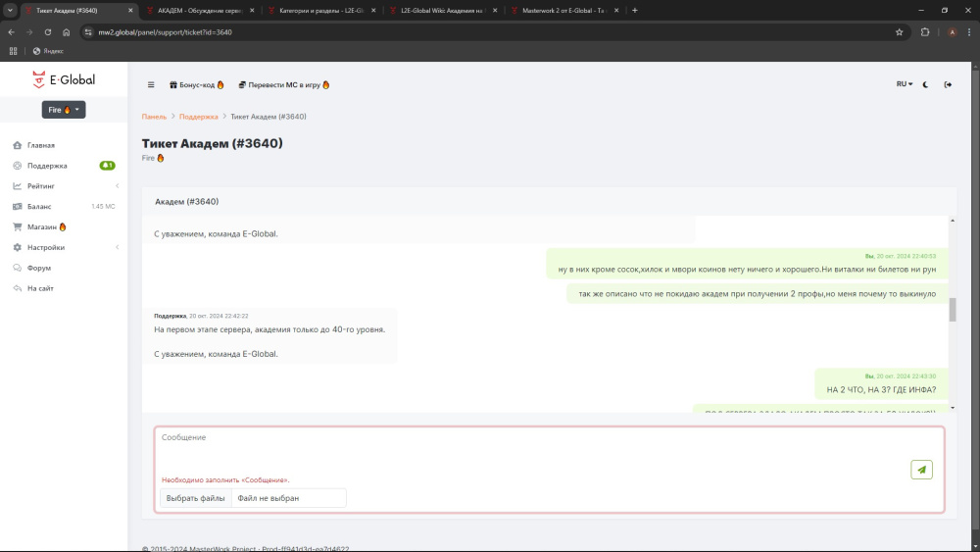Open Форум from sidebar
This screenshot has width=980, height=552.
point(39,268)
